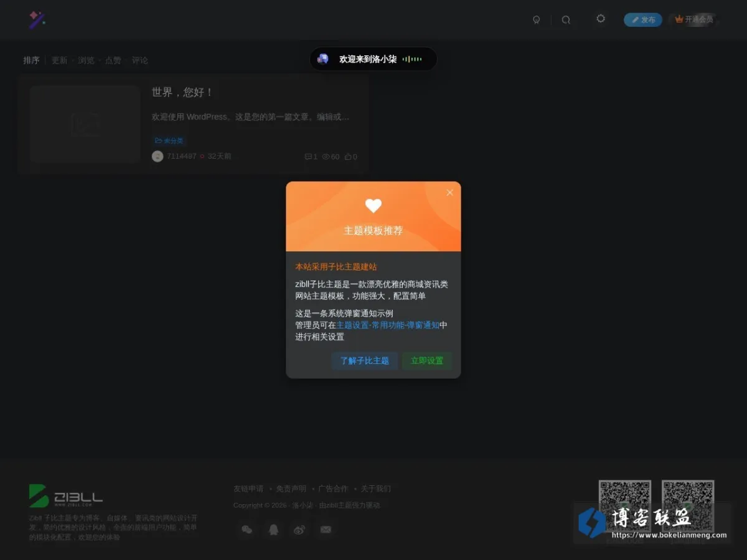Sort posts by 浏览

86,60
